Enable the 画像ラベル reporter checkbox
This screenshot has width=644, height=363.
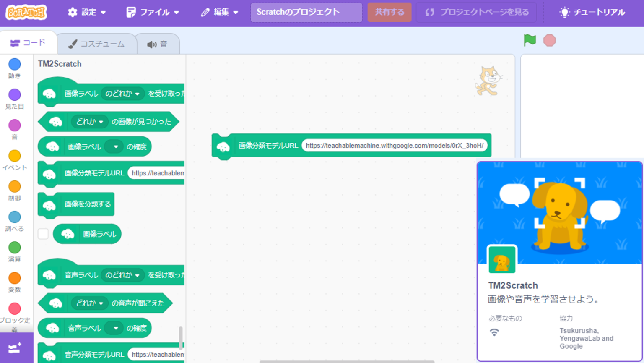[x=43, y=234]
